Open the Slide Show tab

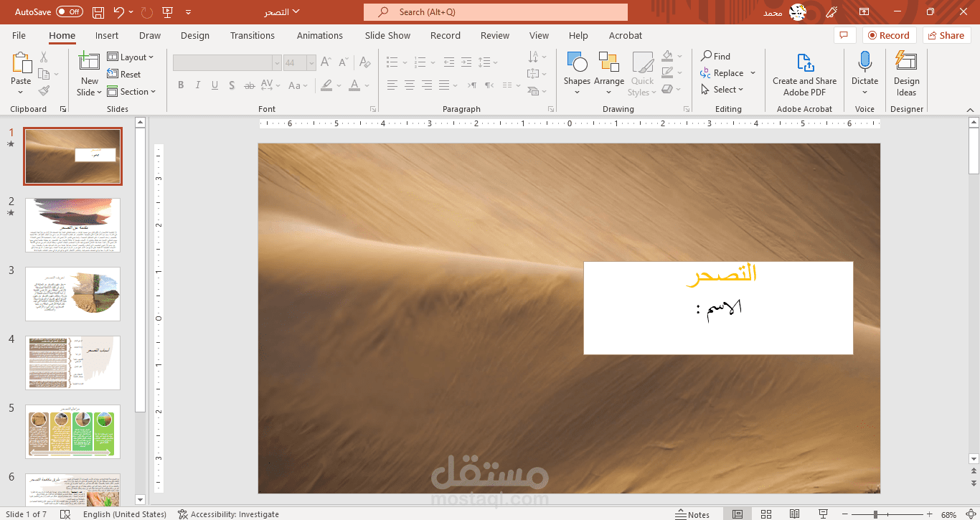pyautogui.click(x=387, y=35)
